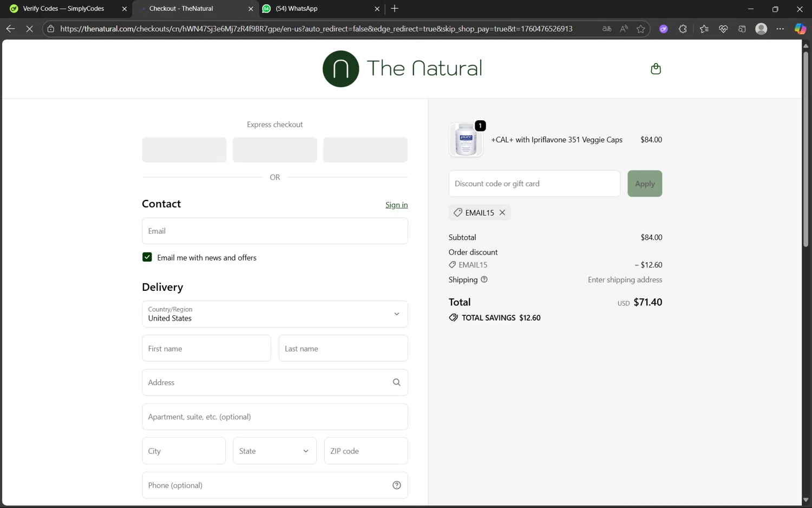Open the Country/Region dropdown
Screen dimensions: 812x508
(x=274, y=314)
